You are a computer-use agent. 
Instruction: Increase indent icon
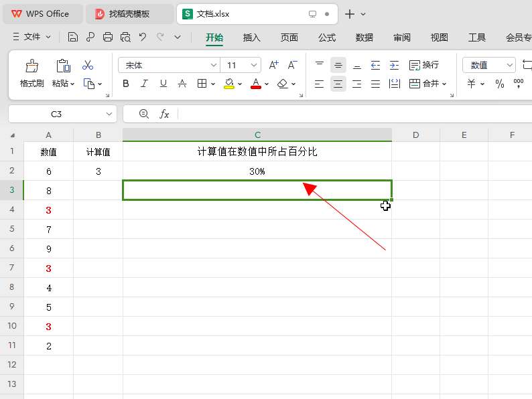(394, 65)
